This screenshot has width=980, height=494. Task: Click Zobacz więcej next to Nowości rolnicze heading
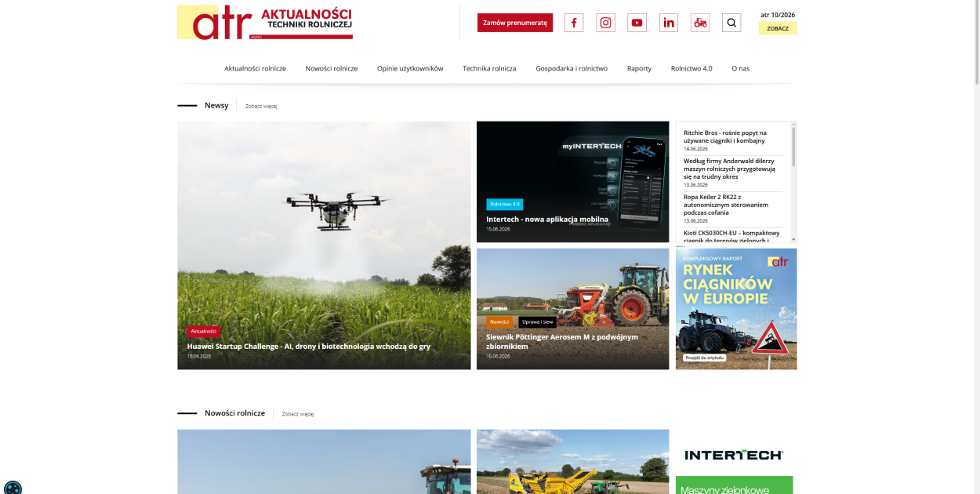coord(298,414)
